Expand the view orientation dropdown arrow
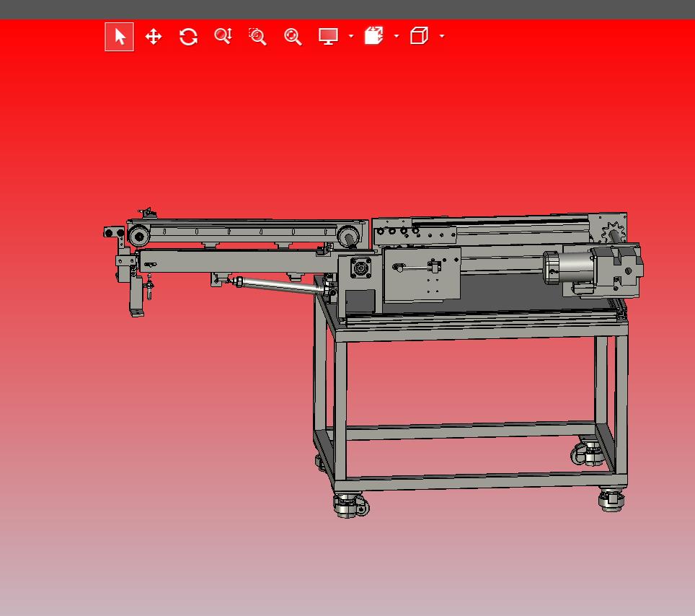This screenshot has height=616, width=695. coord(442,36)
